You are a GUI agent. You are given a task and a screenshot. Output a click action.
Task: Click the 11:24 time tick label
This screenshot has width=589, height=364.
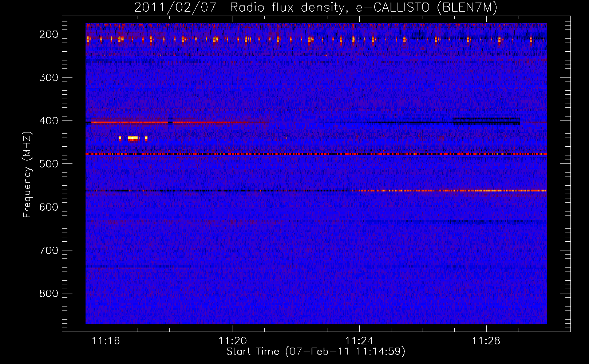(359, 341)
